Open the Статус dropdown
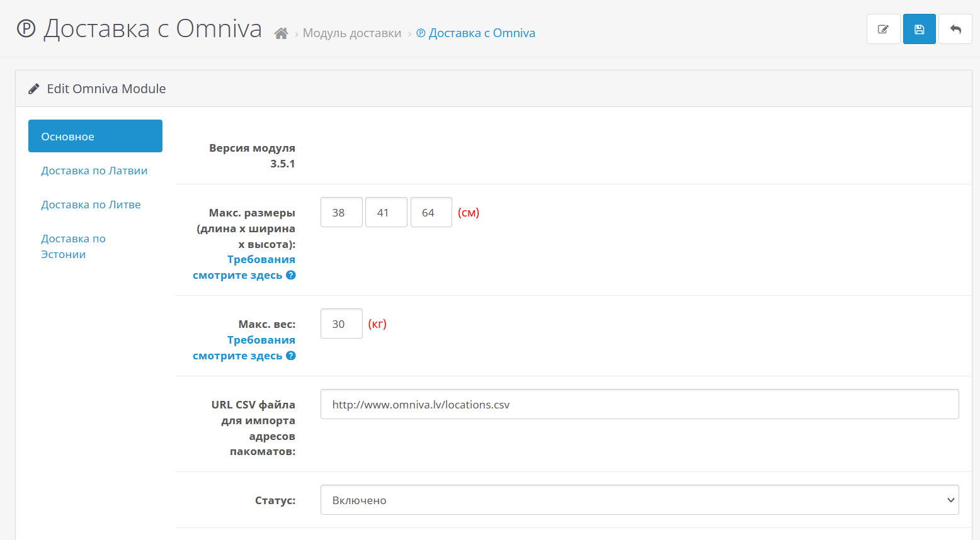The image size is (980, 540). pos(639,500)
